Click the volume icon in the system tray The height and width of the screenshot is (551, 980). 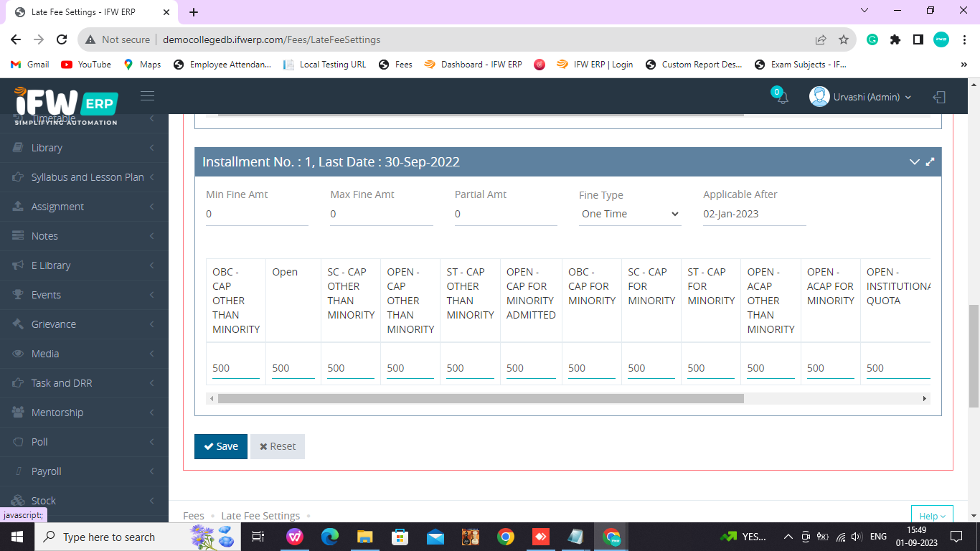tap(856, 537)
